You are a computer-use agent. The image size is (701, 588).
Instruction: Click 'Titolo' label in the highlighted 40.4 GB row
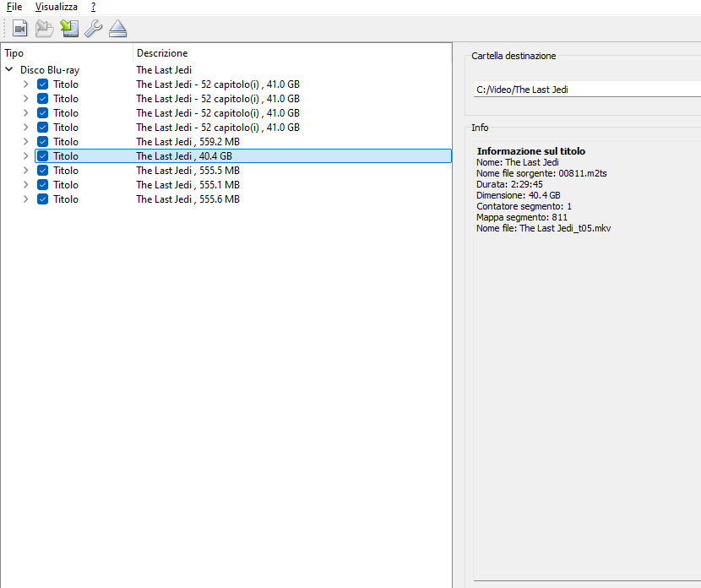point(66,156)
